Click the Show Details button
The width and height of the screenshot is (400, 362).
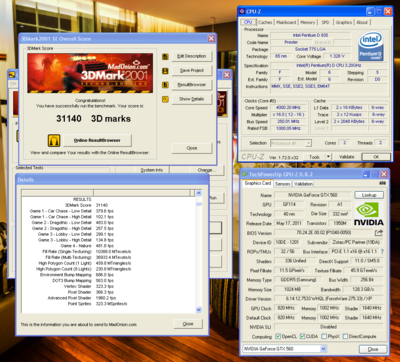192,99
